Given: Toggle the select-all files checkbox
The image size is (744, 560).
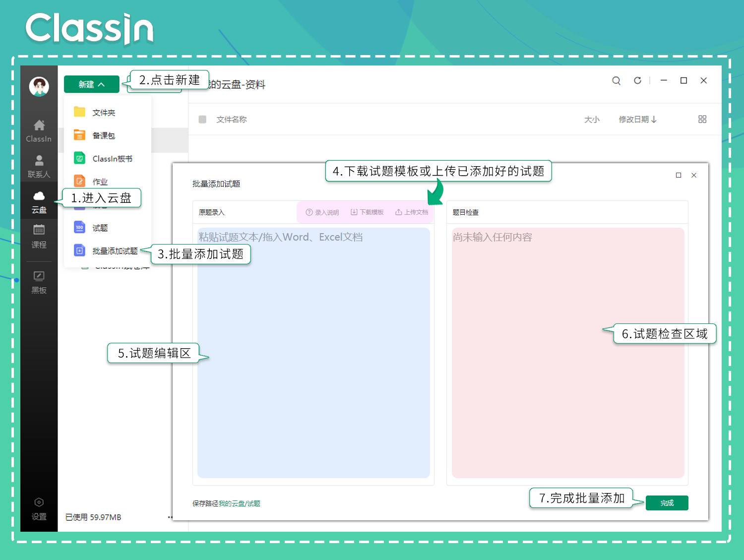Looking at the screenshot, I should pos(202,119).
